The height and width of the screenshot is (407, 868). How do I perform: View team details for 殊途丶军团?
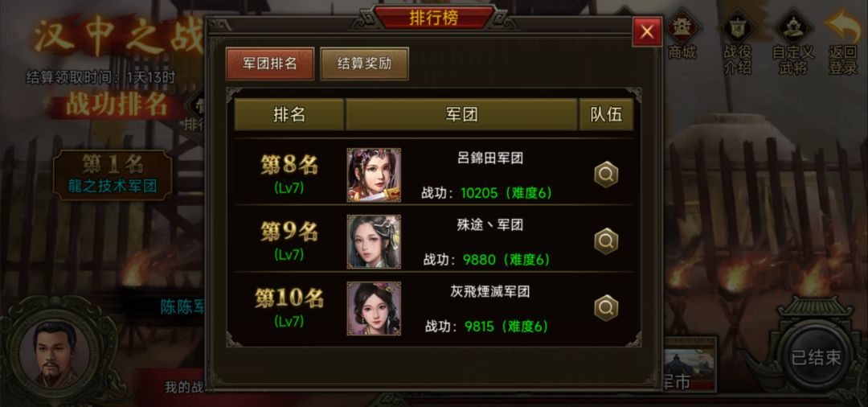(x=606, y=240)
